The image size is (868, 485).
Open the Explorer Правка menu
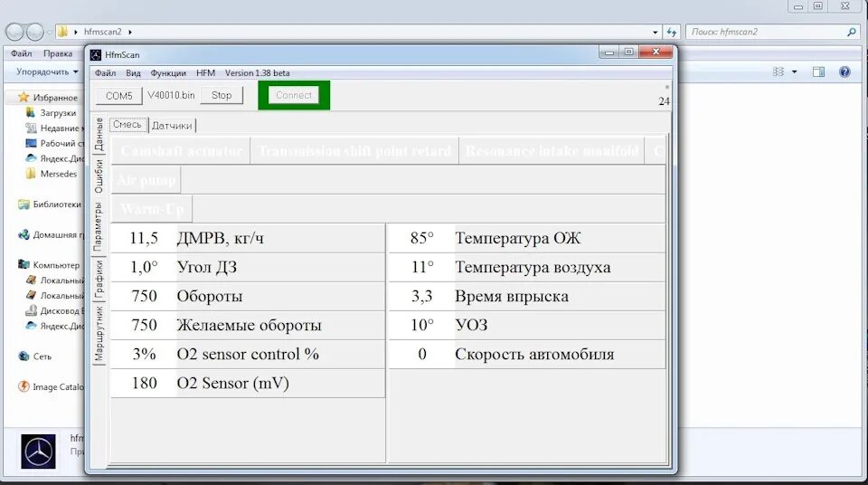[x=58, y=53]
